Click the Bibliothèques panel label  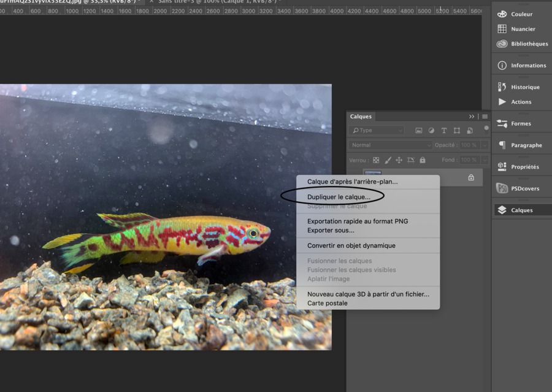pyautogui.click(x=529, y=44)
